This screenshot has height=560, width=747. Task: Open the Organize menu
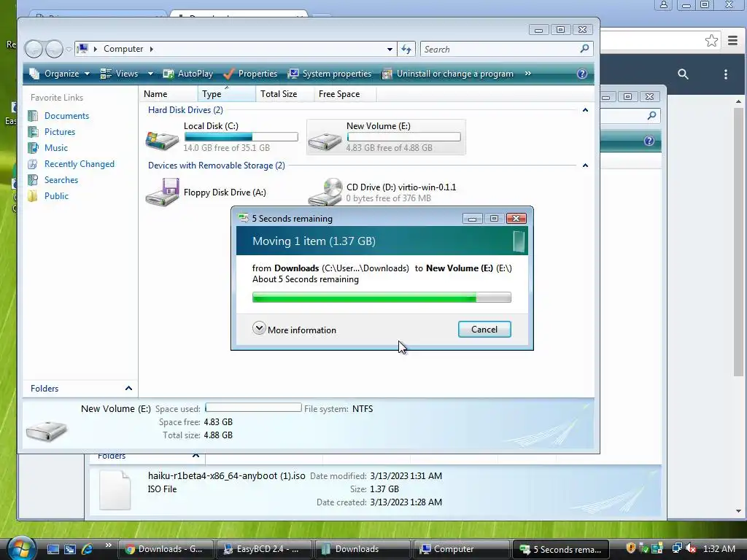[59, 74]
